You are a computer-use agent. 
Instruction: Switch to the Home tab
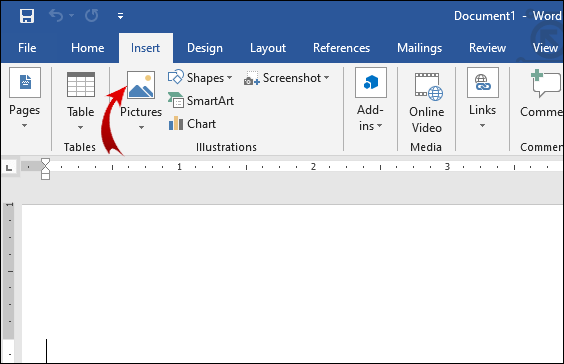pyautogui.click(x=87, y=48)
